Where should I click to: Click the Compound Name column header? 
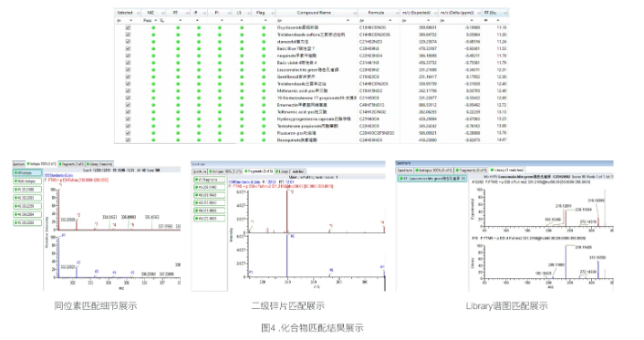pyautogui.click(x=314, y=13)
